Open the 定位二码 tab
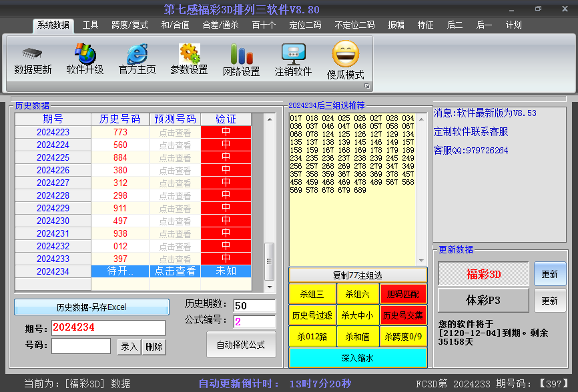 click(305, 25)
